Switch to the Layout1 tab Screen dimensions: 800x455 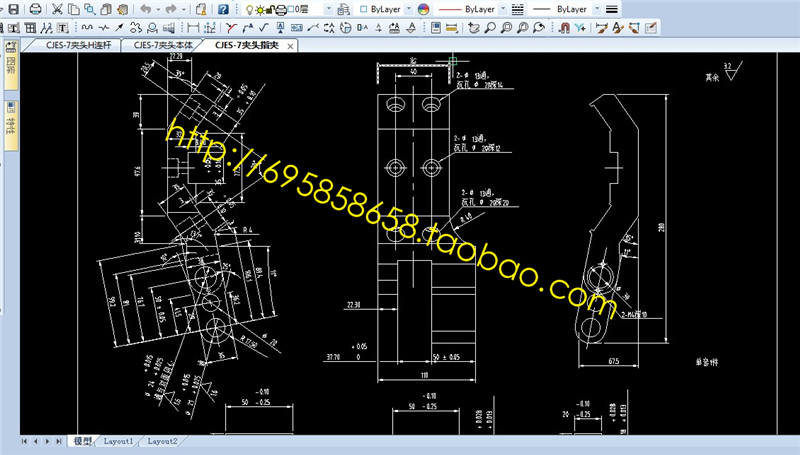(118, 441)
